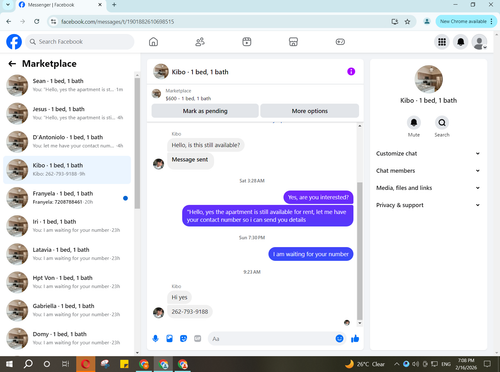500x372 pixels.
Task: Open a new browser tab with plus
Action: [114, 5]
